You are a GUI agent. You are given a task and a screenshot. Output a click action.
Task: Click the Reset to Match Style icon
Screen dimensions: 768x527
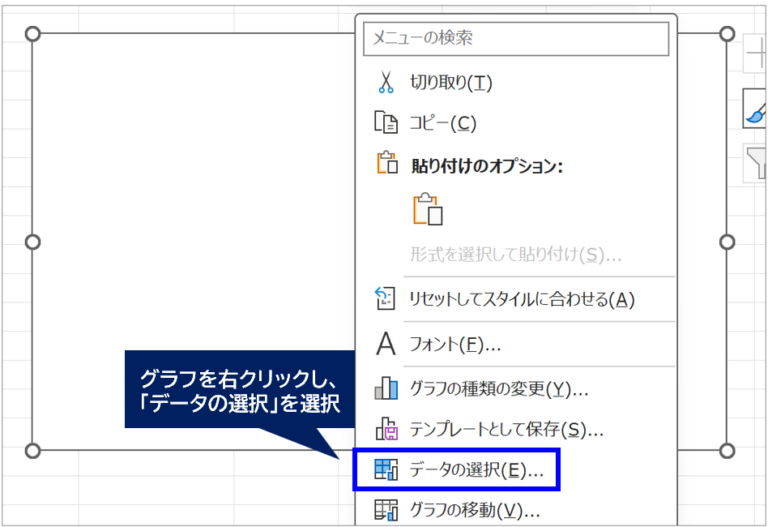click(385, 298)
